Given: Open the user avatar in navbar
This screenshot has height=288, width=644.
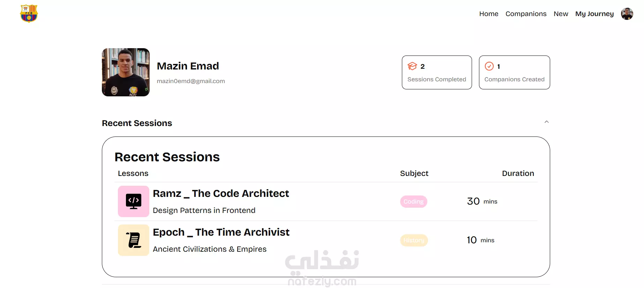Looking at the screenshot, I should click(x=627, y=14).
